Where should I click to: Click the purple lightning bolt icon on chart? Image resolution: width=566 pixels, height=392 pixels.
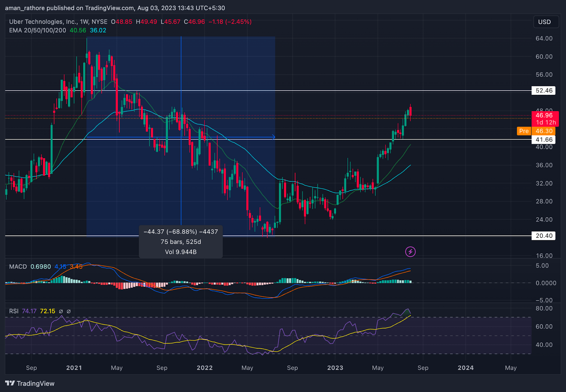tap(410, 252)
